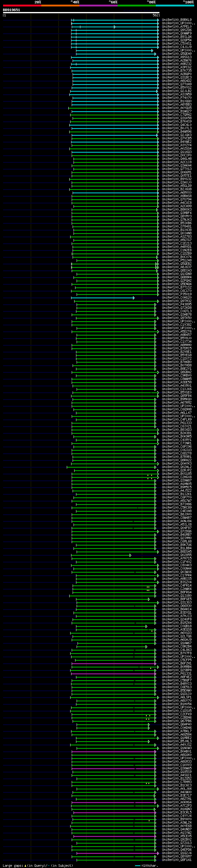Click the purple alignment bar for A0KHG4
The height and width of the screenshot is (868, 197).
click(114, 803)
